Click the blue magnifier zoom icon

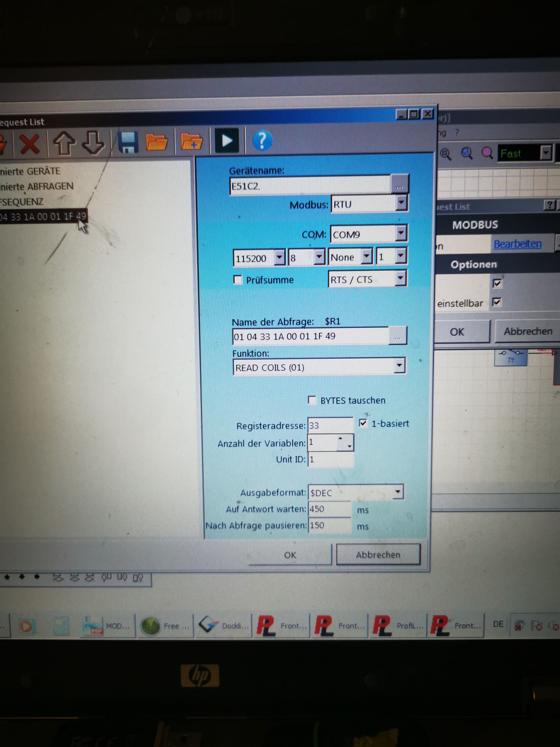click(466, 153)
